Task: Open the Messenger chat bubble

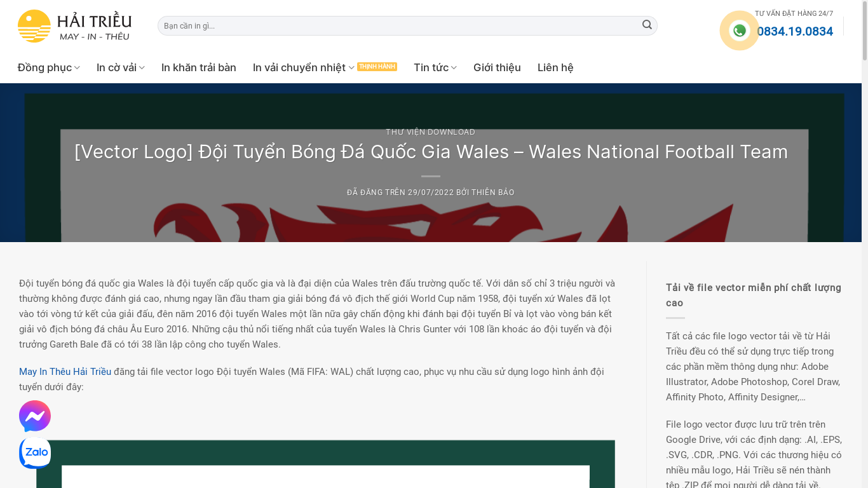Action: click(x=35, y=416)
